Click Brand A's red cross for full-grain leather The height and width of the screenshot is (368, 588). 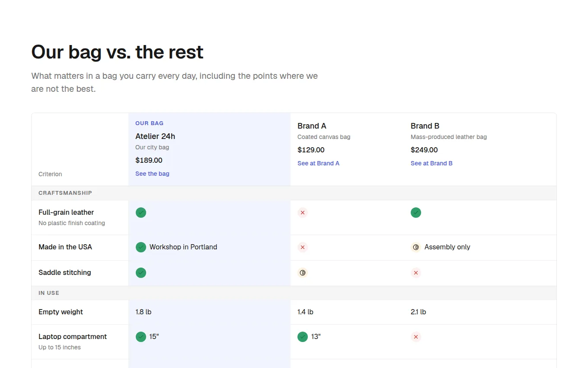point(303,213)
